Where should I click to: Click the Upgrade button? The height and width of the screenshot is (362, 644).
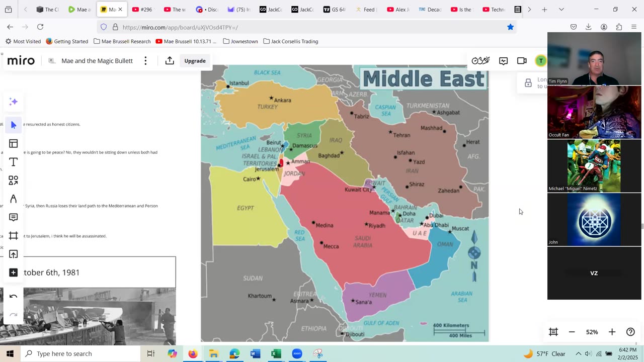coord(195,61)
